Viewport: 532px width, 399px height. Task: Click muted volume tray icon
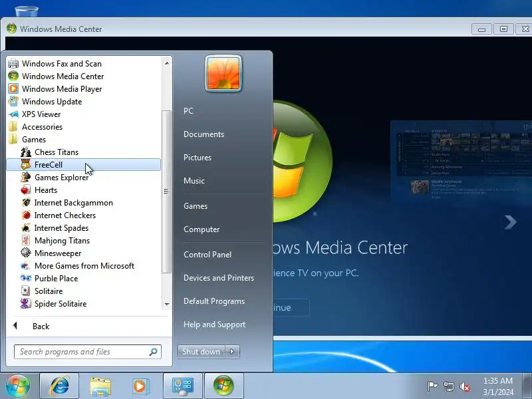pyautogui.click(x=465, y=386)
